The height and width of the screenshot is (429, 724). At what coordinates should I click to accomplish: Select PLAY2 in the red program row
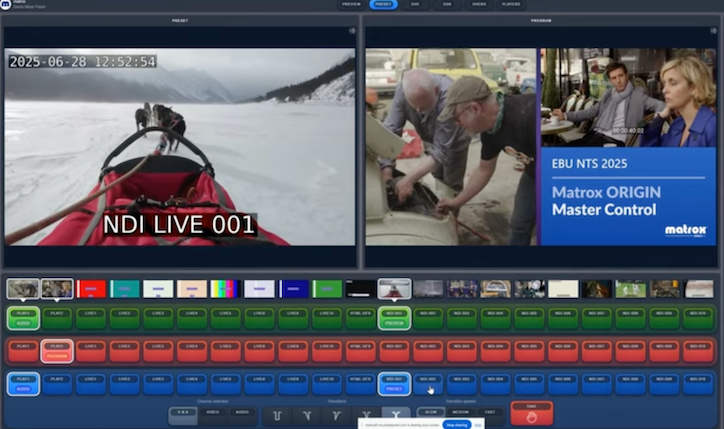tap(57, 351)
